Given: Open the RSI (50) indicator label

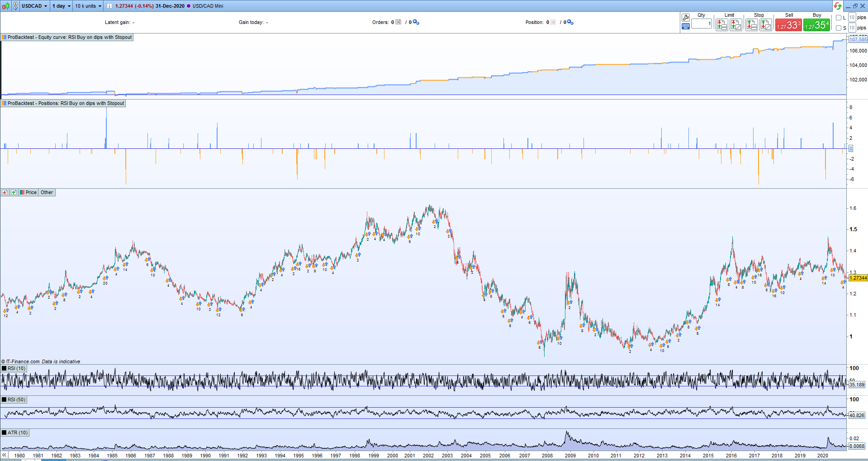Looking at the screenshot, I should click(x=14, y=399).
